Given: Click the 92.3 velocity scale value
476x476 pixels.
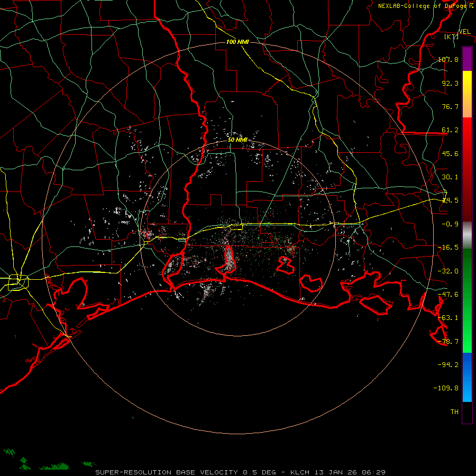Looking at the screenshot, I should coord(450,83).
